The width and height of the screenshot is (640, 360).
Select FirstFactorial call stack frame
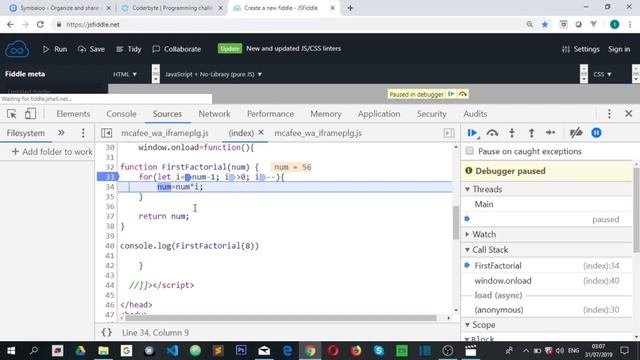[547, 265]
